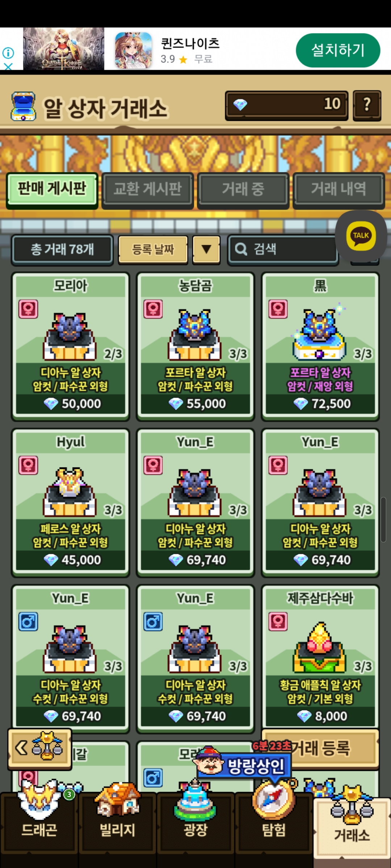Screen dimensions: 391x868
Task: Open the 거래 중 tab
Action: pos(243,189)
